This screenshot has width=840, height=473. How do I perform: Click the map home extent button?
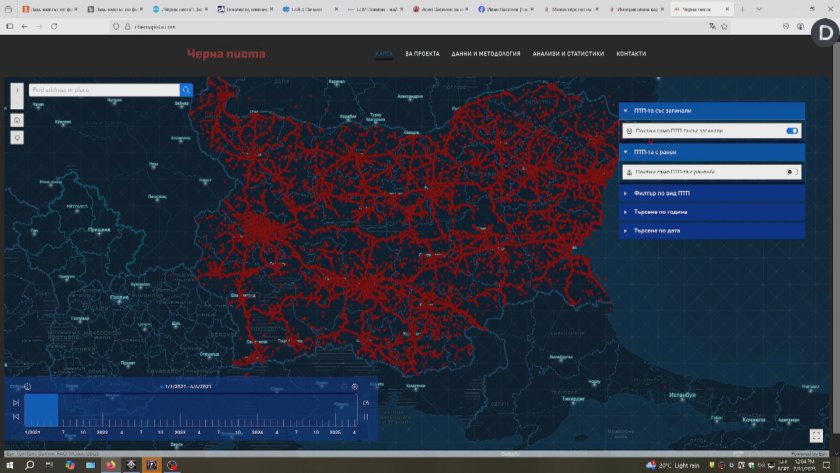click(17, 119)
